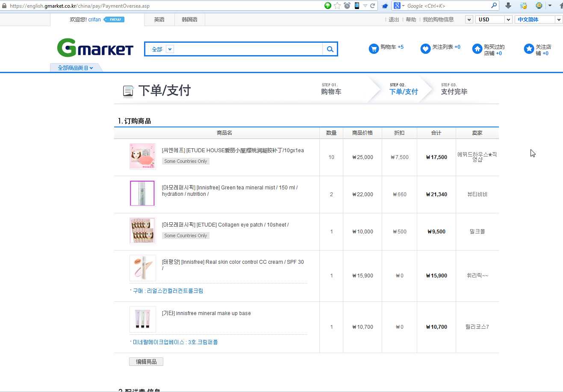Screen dimensions: 563x392
Task: Click the 下单/支付 page heading icon
Action: pos(128,91)
